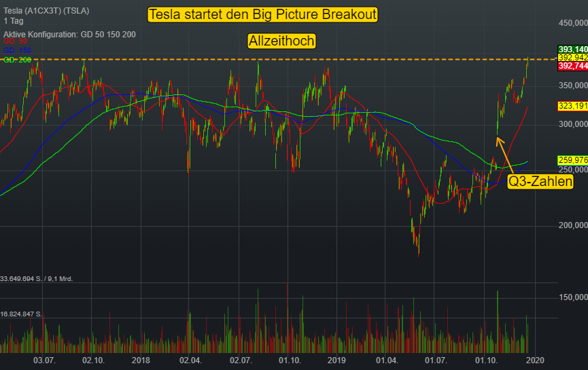Click the 'Q3-Zahlen' annotation label
This screenshot has height=370, width=588.
click(x=540, y=181)
